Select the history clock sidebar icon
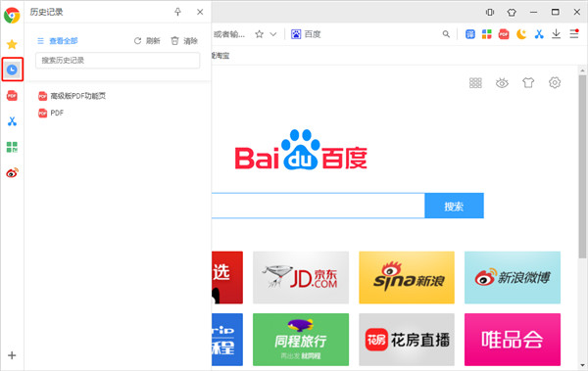This screenshot has width=588, height=371. [x=12, y=70]
